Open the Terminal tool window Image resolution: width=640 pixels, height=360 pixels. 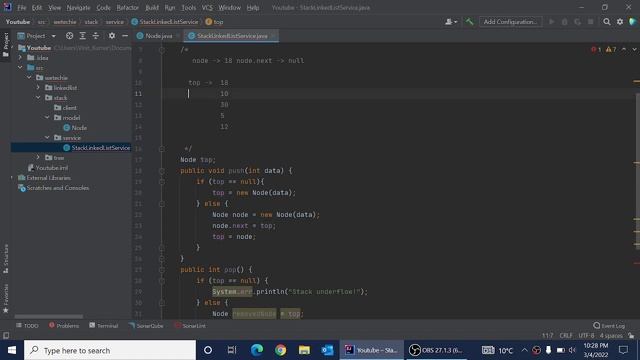(x=103, y=326)
